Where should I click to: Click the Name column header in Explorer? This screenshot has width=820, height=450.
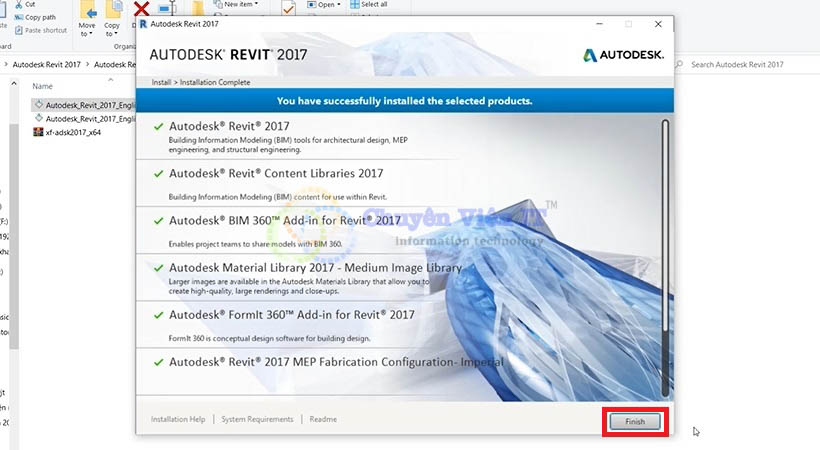pos(42,86)
